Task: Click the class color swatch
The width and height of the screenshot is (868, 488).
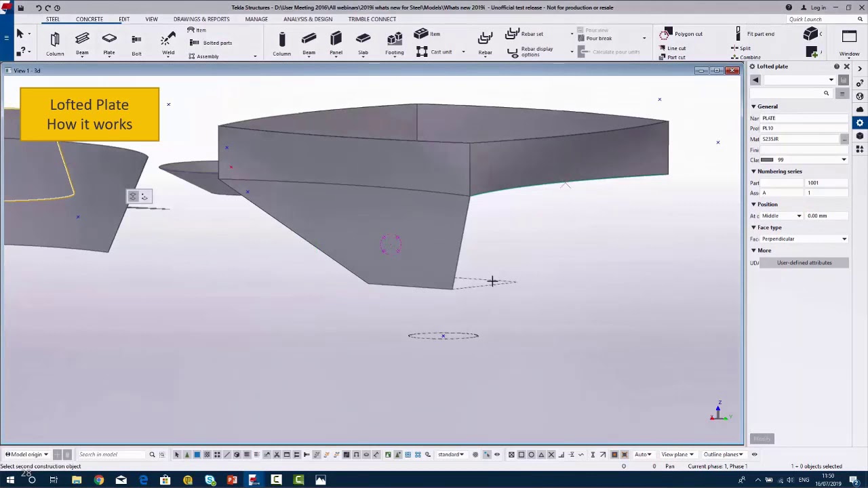Action: pyautogui.click(x=767, y=160)
